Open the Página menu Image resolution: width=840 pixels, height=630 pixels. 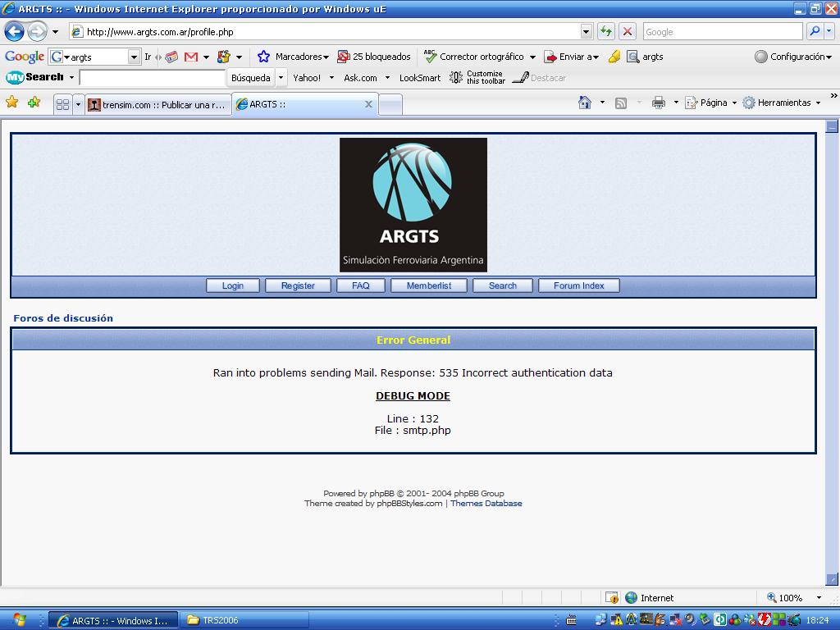point(712,103)
